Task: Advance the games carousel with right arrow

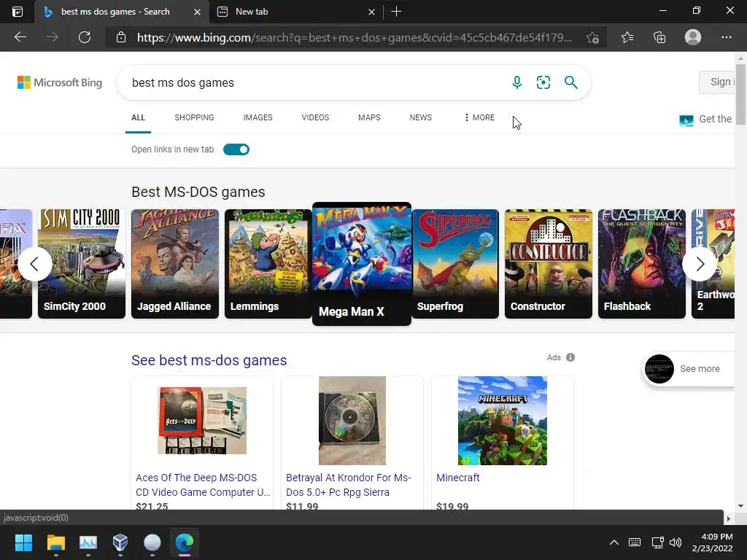Action: point(700,264)
